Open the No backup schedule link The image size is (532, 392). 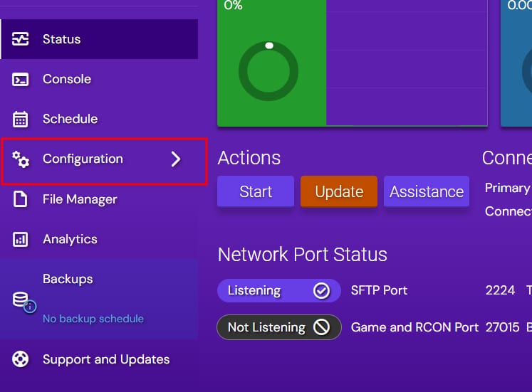[x=93, y=319]
